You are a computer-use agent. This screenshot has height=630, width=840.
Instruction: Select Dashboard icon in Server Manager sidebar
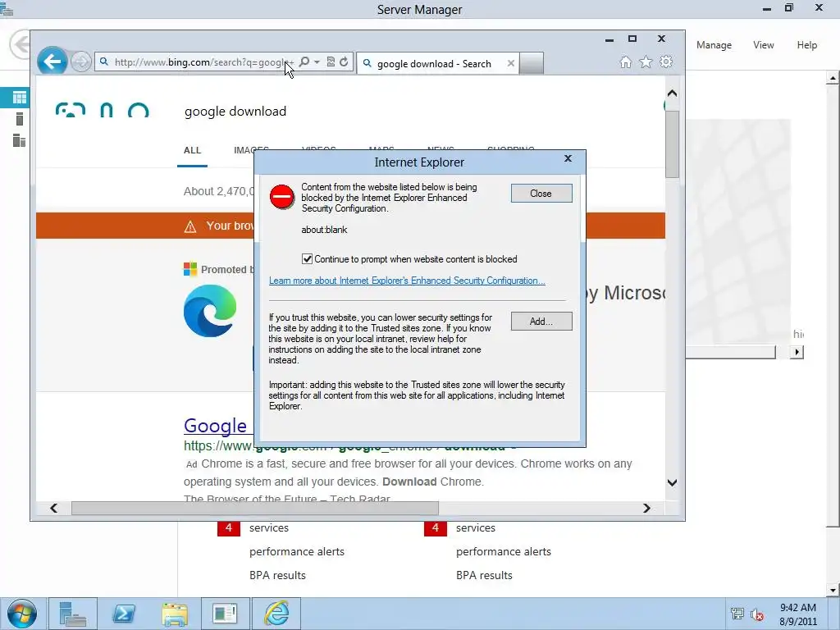click(20, 98)
